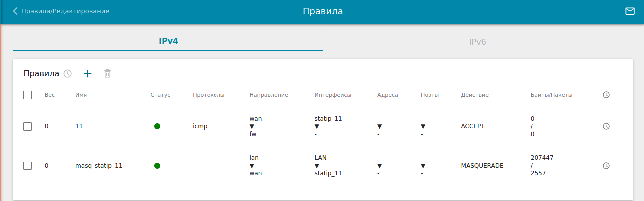Click green status dot of rule 11
Viewport: 644px width, 201px height.
157,126
